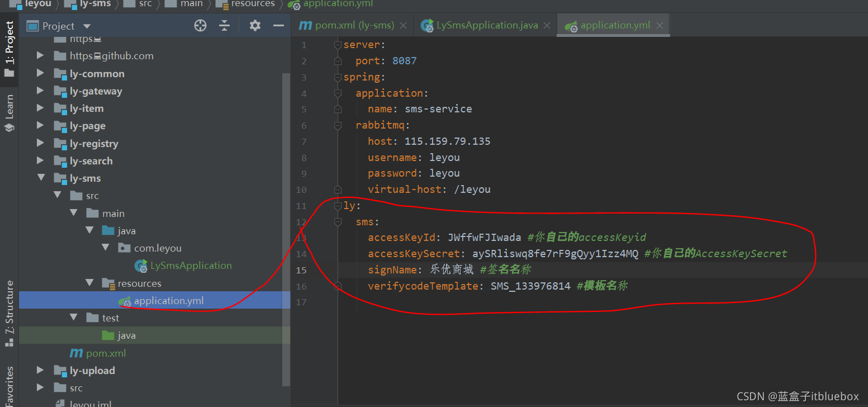The image size is (868, 407).
Task: Click resources in the breadcrumb path
Action: pos(253,4)
